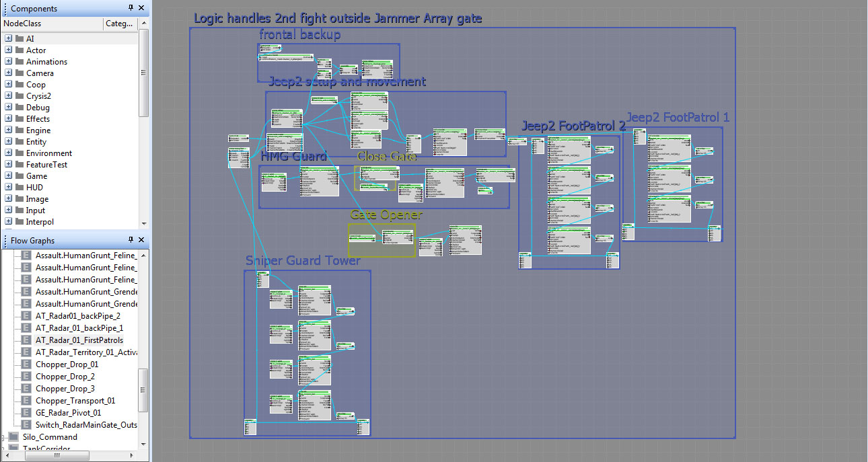Open the AT_Radar_01_FirstPatrols flow graph
The image size is (868, 462).
point(79,340)
